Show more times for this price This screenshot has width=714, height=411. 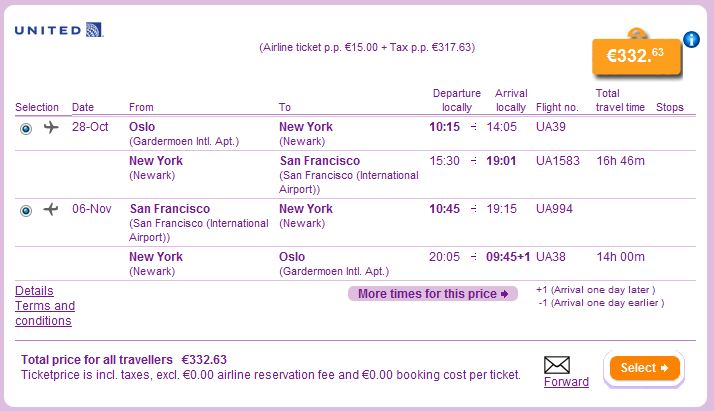coord(433,294)
